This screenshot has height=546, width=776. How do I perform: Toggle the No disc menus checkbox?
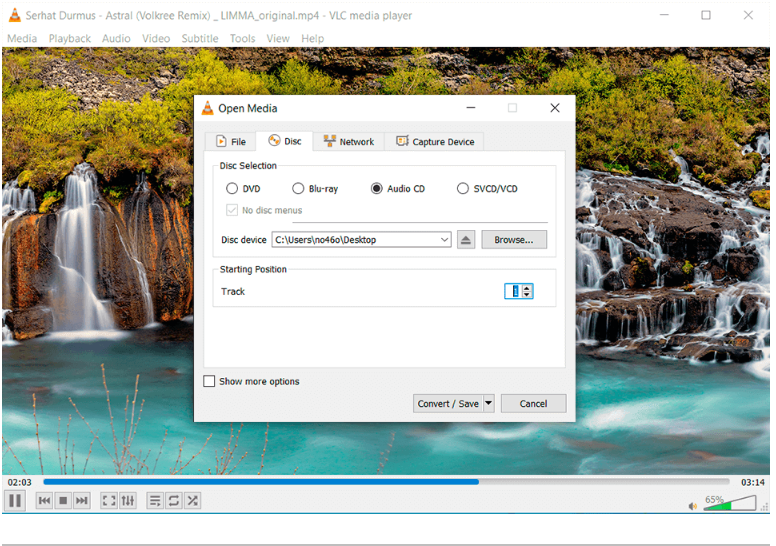click(x=232, y=210)
